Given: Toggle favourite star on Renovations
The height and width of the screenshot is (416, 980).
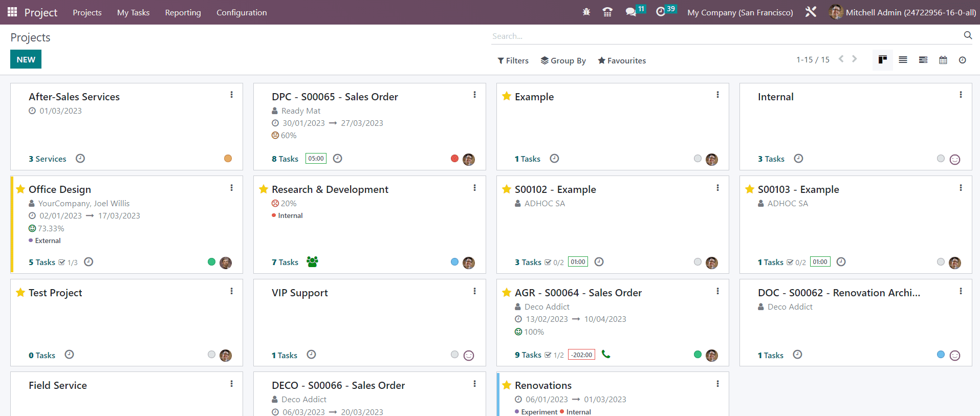Looking at the screenshot, I should 507,385.
